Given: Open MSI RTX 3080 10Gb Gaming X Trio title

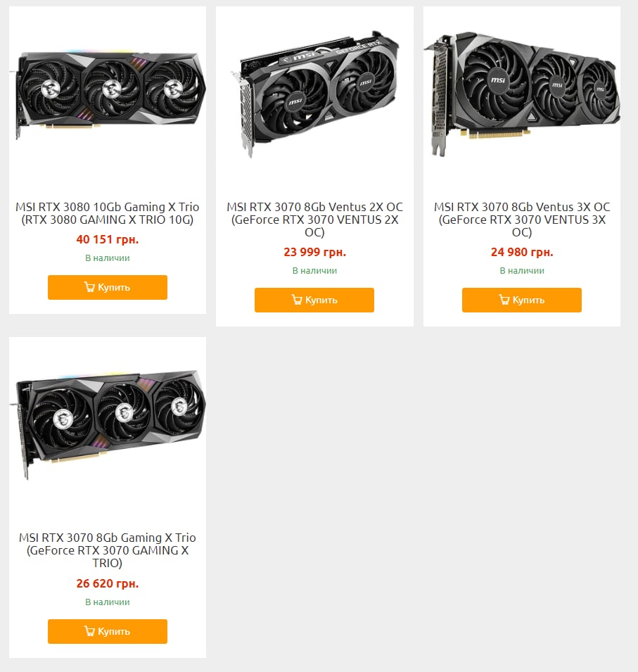Looking at the screenshot, I should (108, 213).
